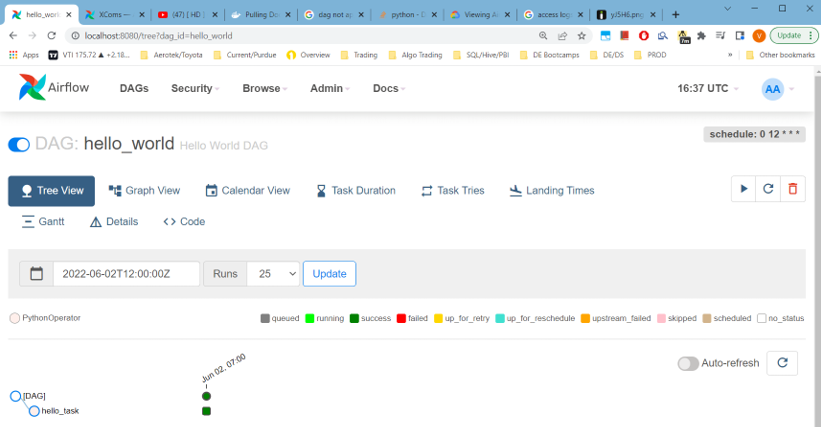821x427 pixels.
Task: Click the calendar icon beside date field
Action: 37,274
